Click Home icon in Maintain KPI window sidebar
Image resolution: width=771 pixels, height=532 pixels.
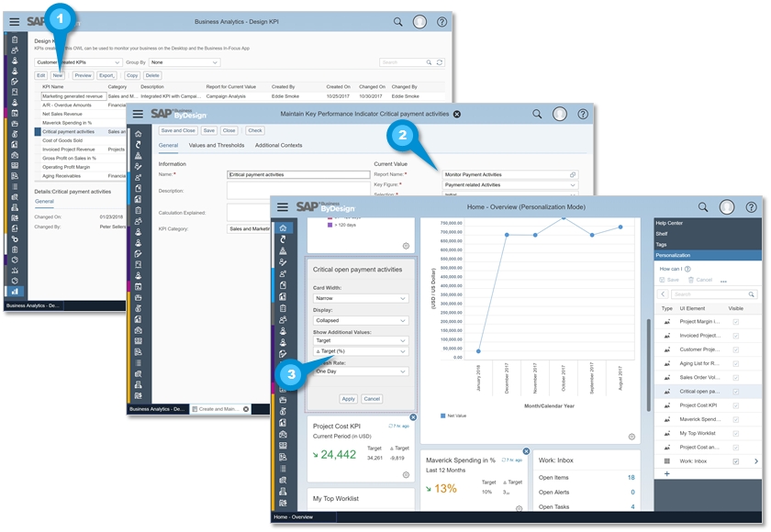[x=139, y=134]
